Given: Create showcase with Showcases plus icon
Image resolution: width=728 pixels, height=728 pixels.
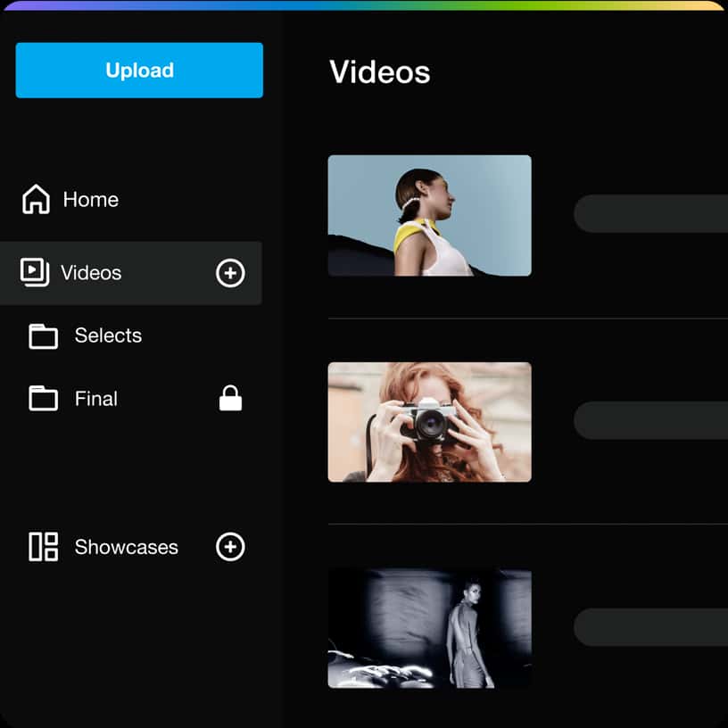Looking at the screenshot, I should click(x=230, y=547).
